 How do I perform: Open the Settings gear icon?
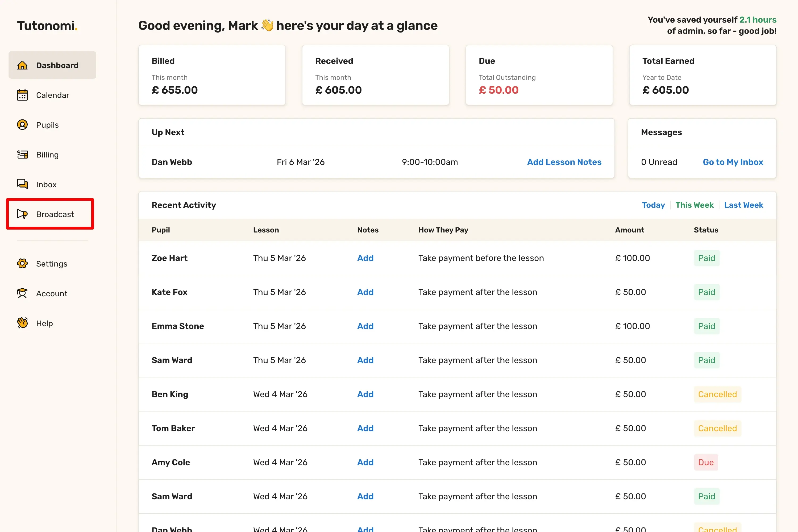(x=22, y=264)
